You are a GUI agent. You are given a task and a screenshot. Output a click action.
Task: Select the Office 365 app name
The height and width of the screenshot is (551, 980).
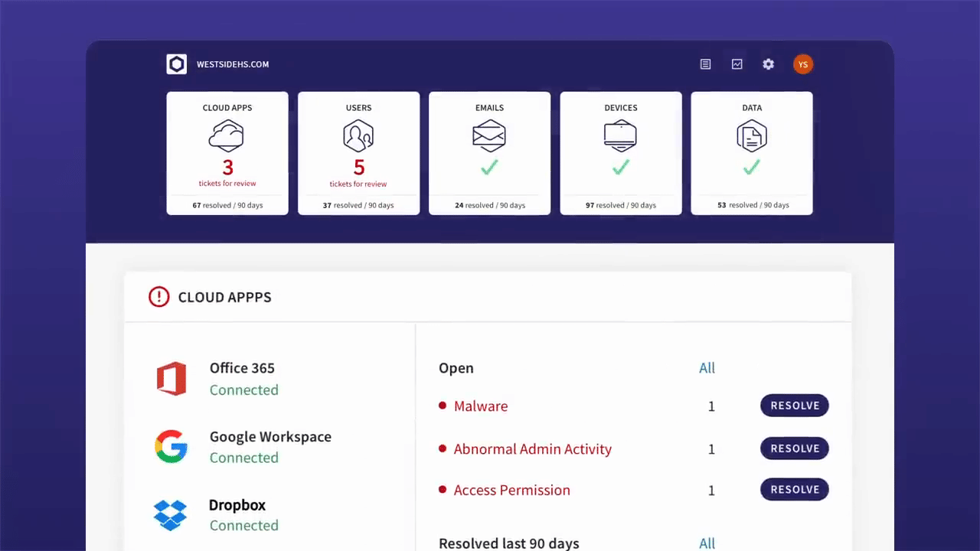[x=242, y=368]
